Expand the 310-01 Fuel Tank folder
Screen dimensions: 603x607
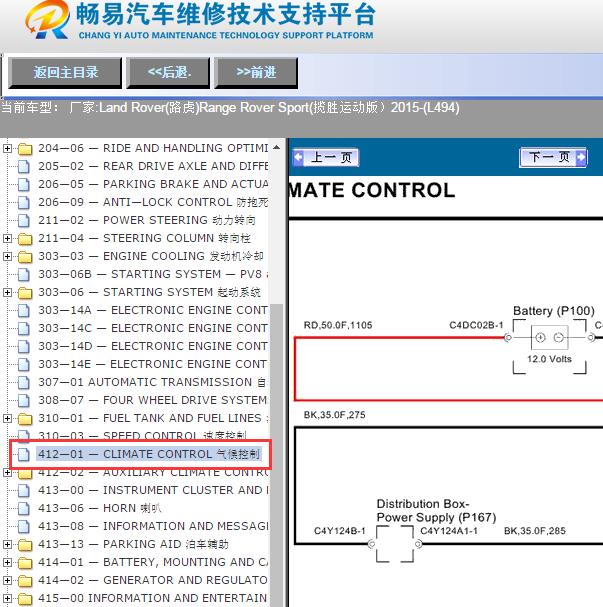coord(7,418)
